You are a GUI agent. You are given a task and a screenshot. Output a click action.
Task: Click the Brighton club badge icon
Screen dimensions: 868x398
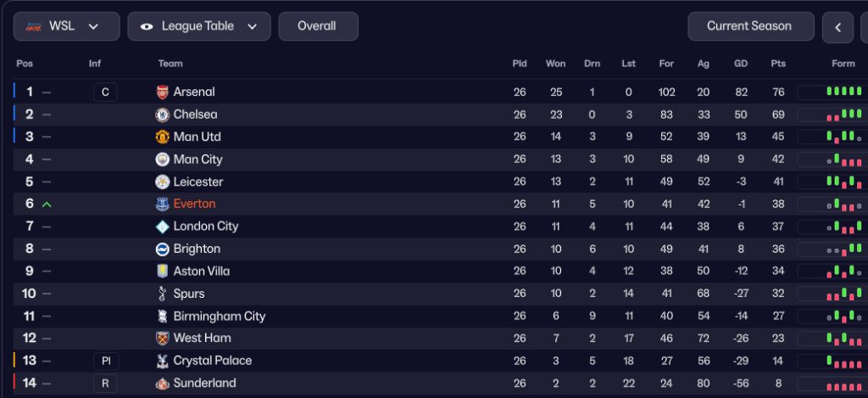(163, 249)
